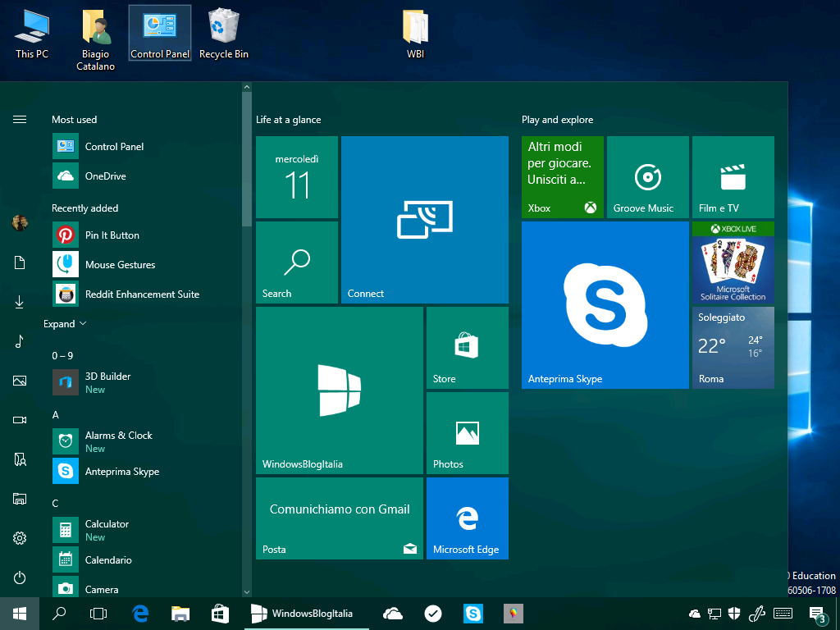Viewport: 840px width, 630px height.
Task: Open the calendar tile showing mercoledì 11
Action: point(297,177)
